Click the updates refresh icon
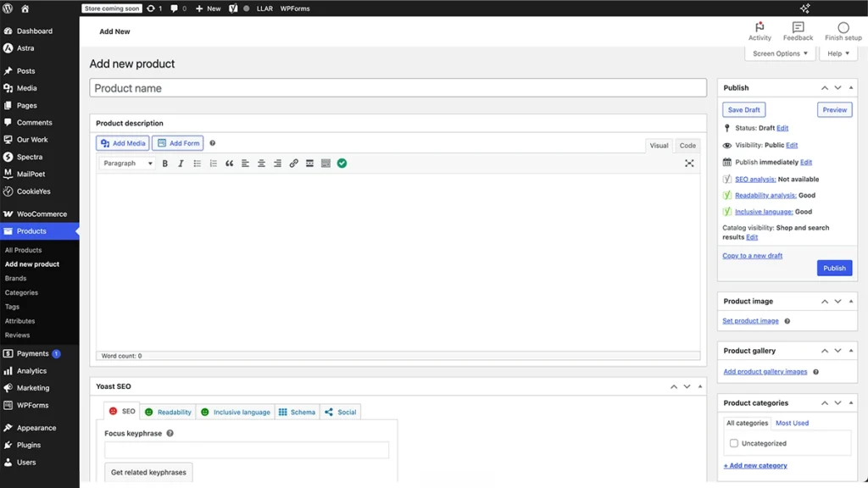The image size is (868, 488). coord(151,8)
